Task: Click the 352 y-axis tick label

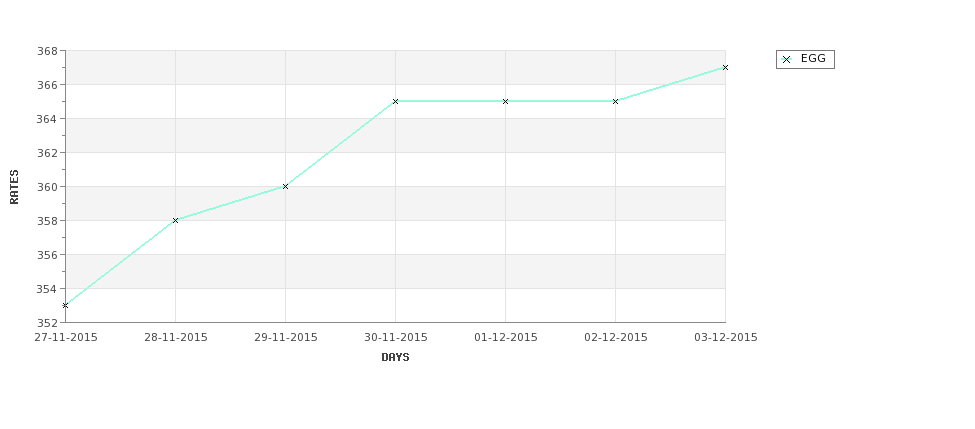Action: tap(47, 323)
